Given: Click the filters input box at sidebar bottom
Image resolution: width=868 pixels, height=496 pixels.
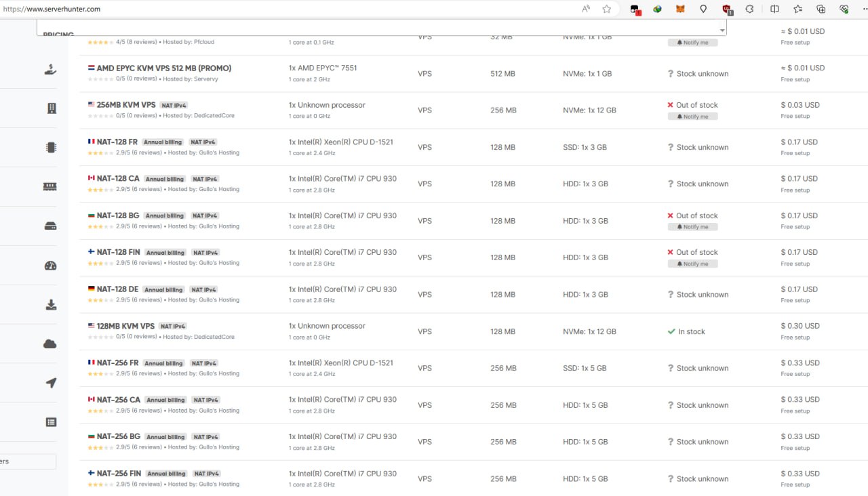Looking at the screenshot, I should (x=28, y=461).
